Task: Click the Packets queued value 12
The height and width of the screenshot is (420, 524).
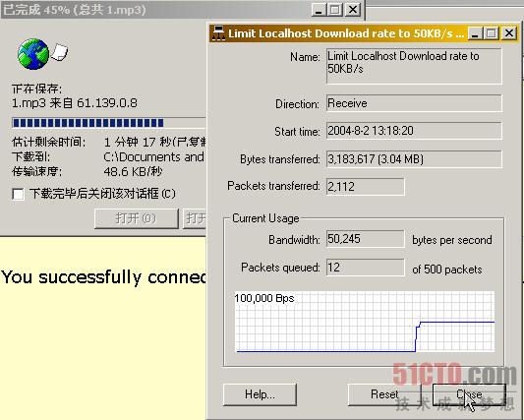Action: (x=366, y=268)
